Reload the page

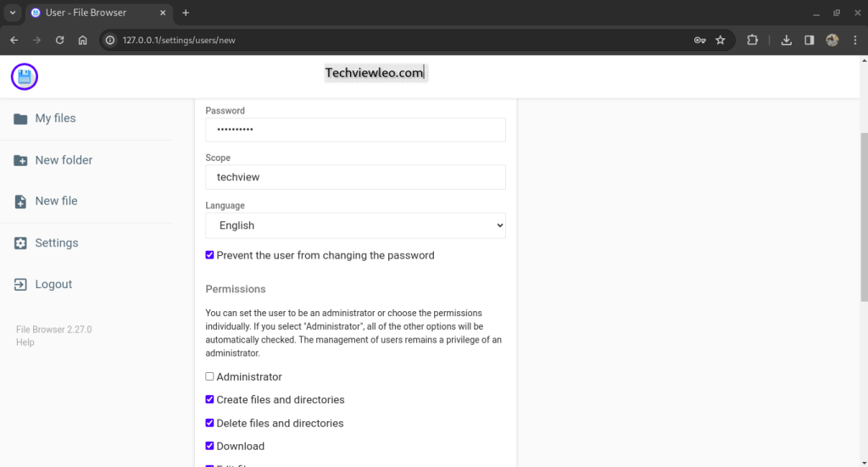coord(59,40)
